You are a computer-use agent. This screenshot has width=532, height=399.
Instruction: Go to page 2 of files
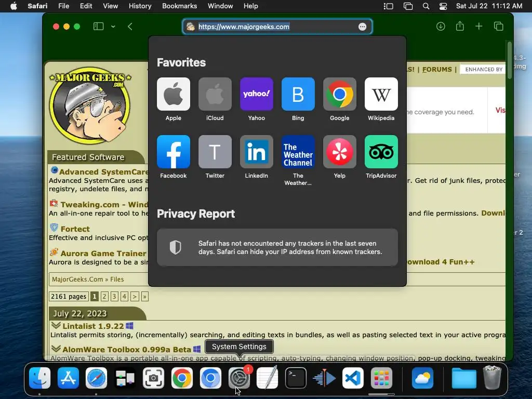pos(104,297)
